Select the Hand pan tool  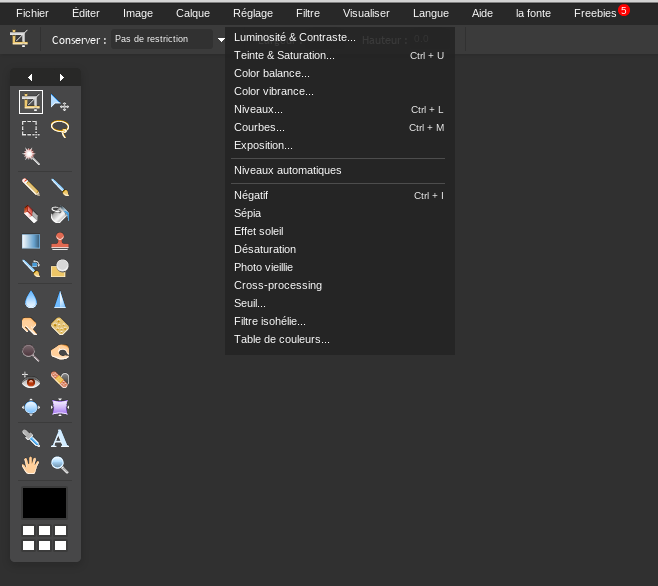(x=31, y=466)
